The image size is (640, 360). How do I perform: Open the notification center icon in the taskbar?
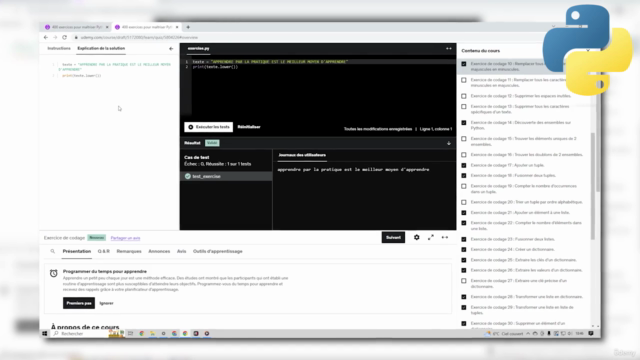point(591,333)
